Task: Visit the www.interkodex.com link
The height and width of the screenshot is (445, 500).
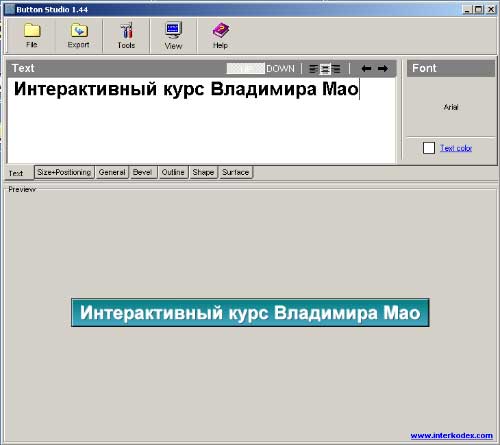Action: [452, 436]
